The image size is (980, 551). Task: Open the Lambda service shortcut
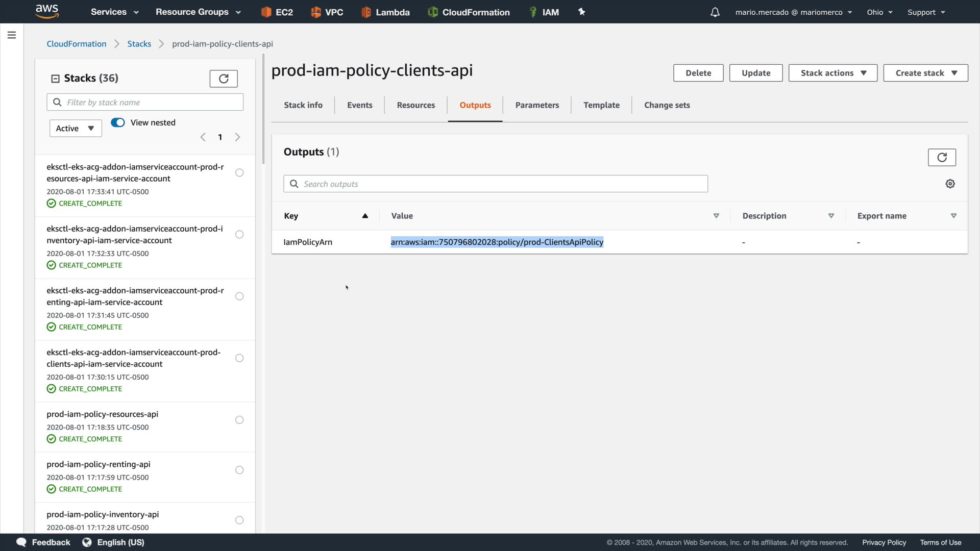pyautogui.click(x=385, y=12)
